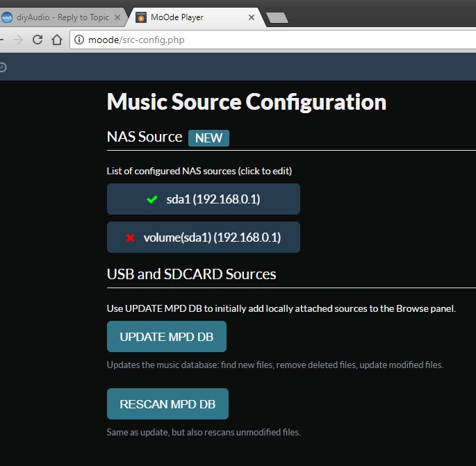The width and height of the screenshot is (476, 466).
Task: View site information icon in address bar
Action: [x=79, y=40]
